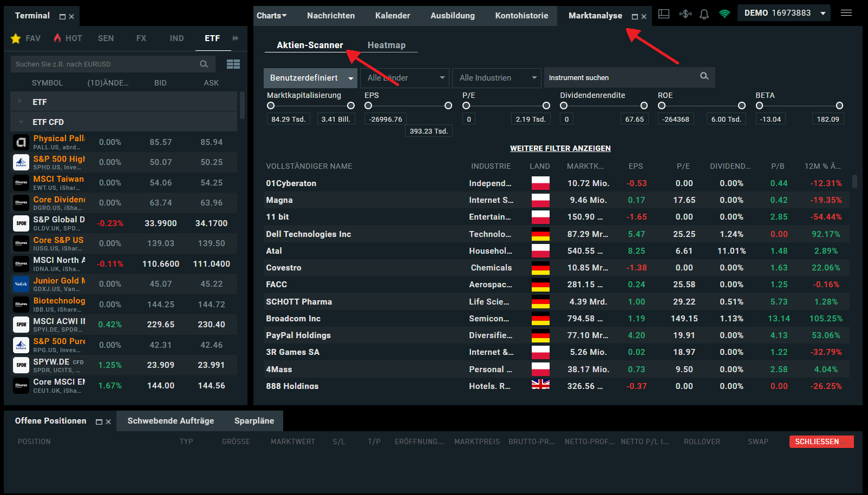Screen dimensions: 868x495
Task: Click the currency converter dollar icon
Action: click(684, 13)
